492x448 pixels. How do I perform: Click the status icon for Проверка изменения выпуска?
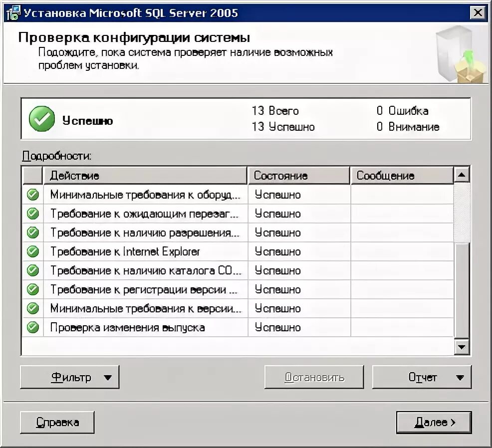(x=32, y=327)
